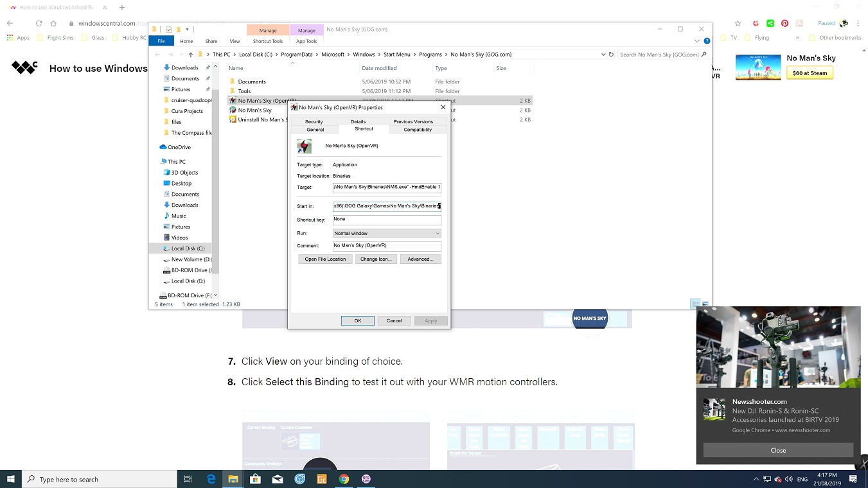Switch to the Details tab
The height and width of the screenshot is (488, 868).
[358, 121]
